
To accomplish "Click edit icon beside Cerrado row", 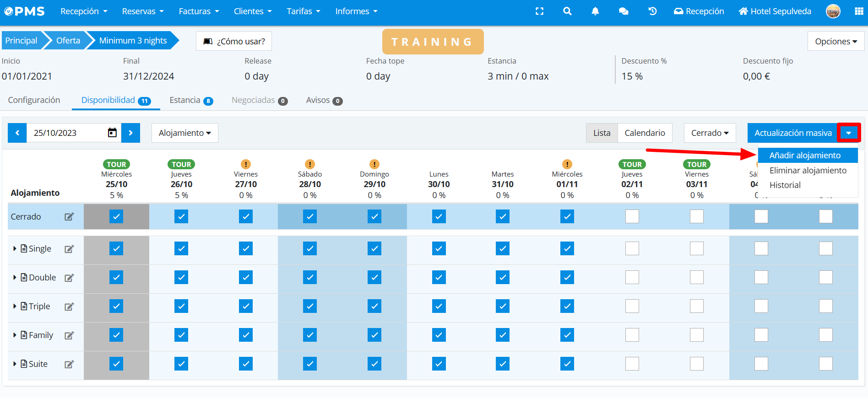I will tap(69, 217).
